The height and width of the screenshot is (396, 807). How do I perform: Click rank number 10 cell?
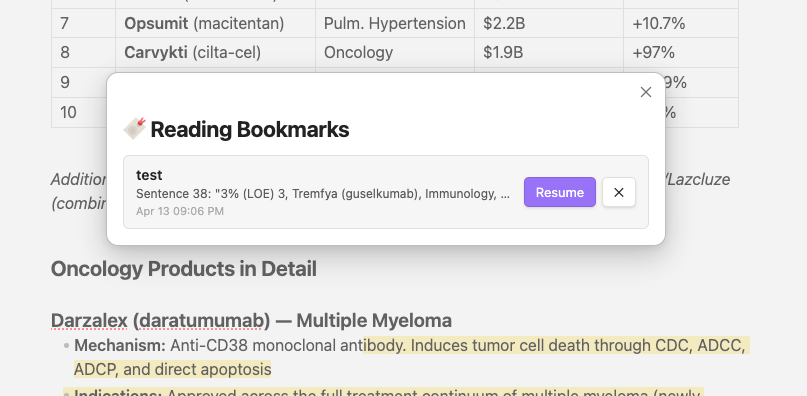pyautogui.click(x=79, y=112)
